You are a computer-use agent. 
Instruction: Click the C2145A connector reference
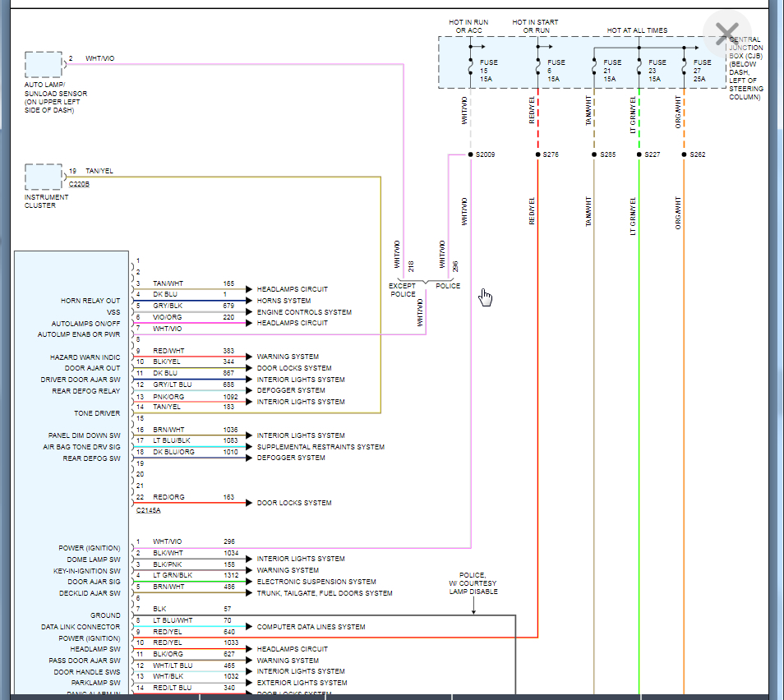click(149, 510)
